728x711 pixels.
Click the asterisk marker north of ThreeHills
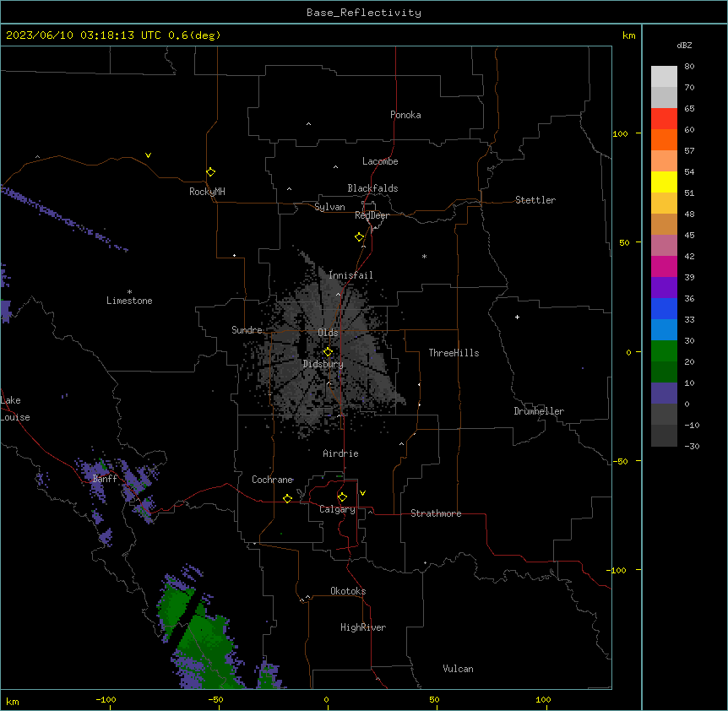(424, 256)
